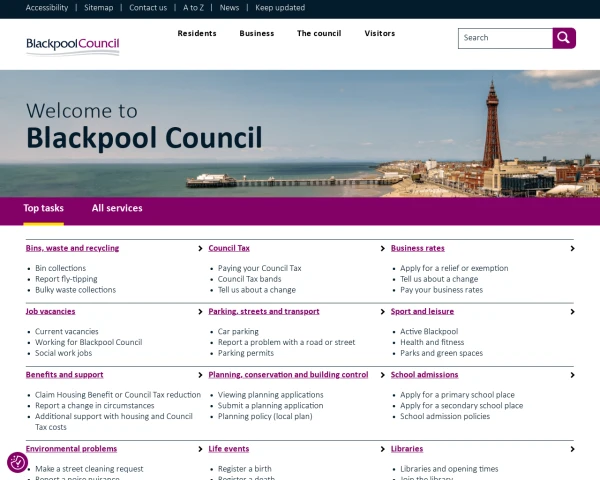This screenshot has width=600, height=480.
Task: Open The council menu
Action: click(x=319, y=33)
